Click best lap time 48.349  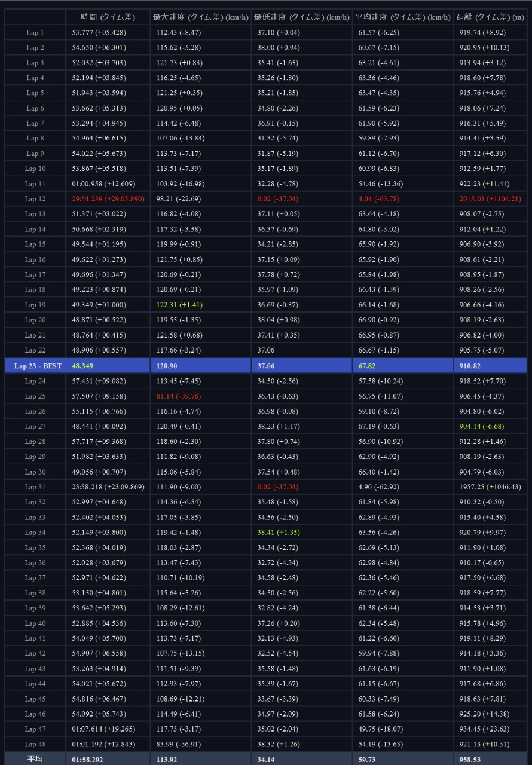click(82, 366)
